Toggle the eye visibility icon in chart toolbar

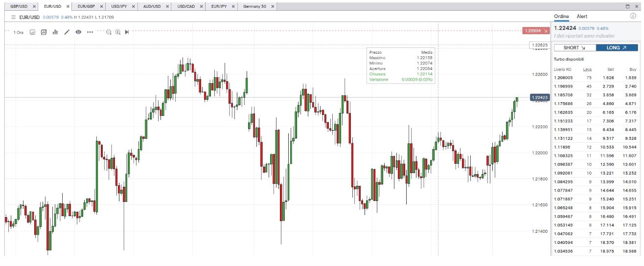(78, 32)
